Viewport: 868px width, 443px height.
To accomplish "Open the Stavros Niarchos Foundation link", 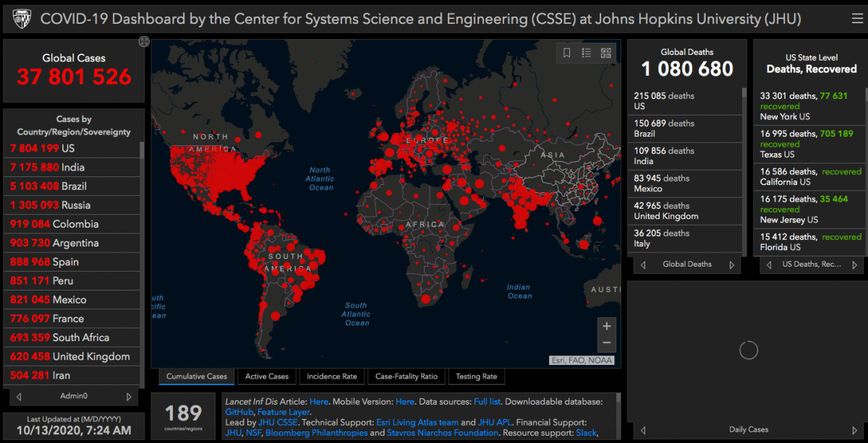I will [x=443, y=433].
